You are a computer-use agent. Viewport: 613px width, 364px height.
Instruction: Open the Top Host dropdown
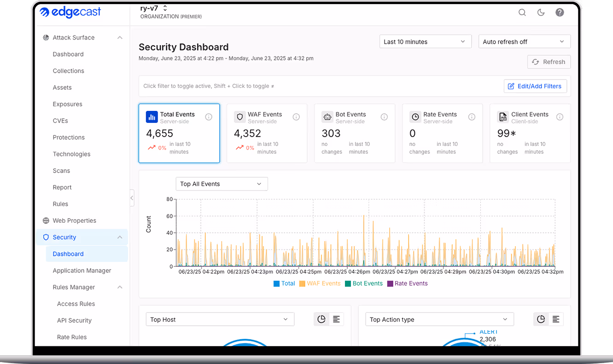click(220, 319)
